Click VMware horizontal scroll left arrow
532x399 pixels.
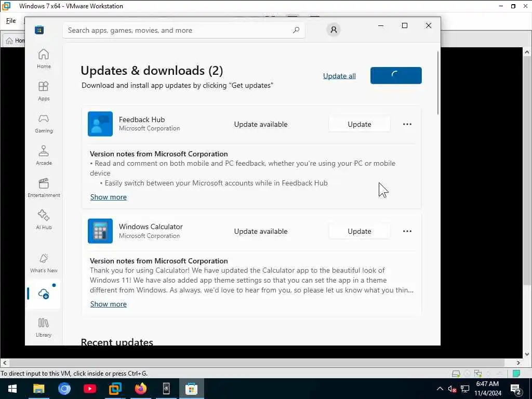[x=4, y=363]
